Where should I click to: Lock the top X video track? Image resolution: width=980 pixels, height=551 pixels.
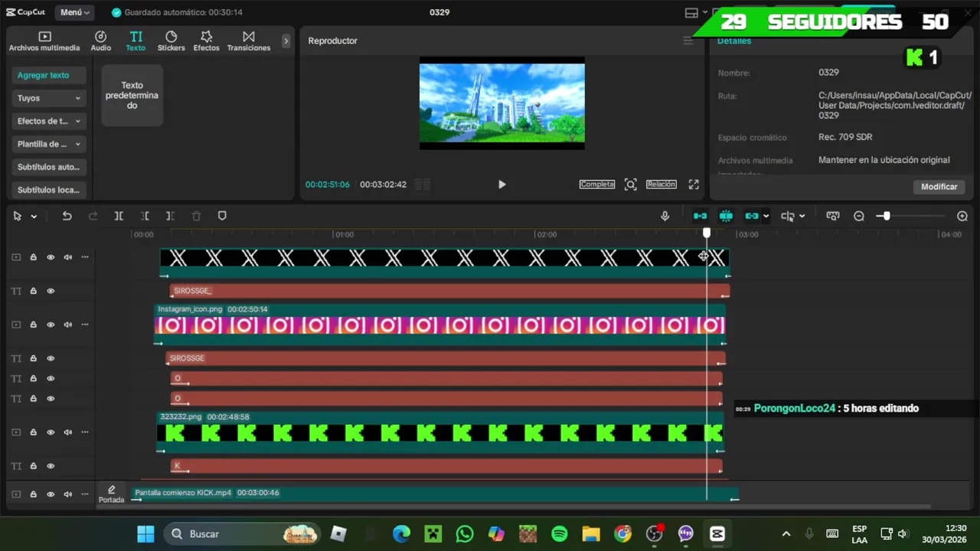click(x=34, y=257)
